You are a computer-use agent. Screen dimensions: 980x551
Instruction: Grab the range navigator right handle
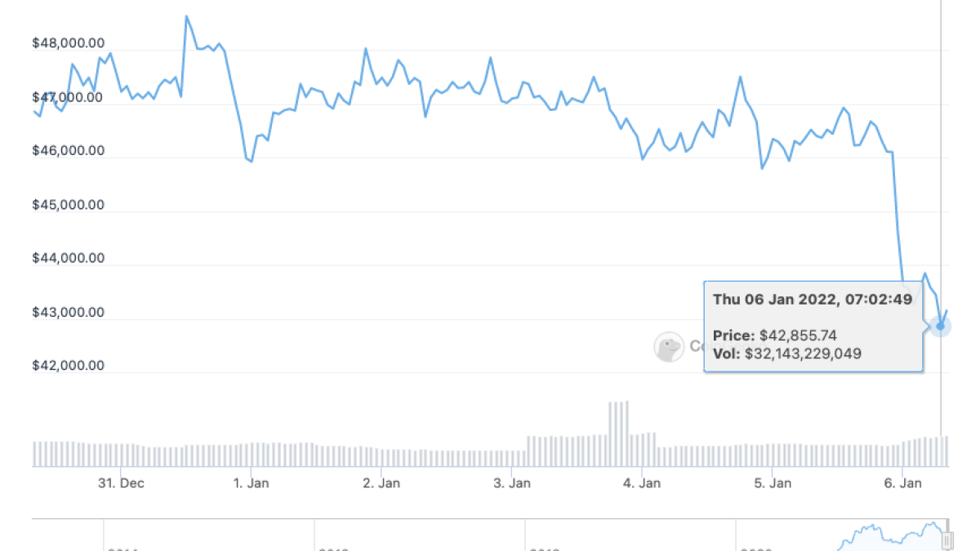coord(947,540)
